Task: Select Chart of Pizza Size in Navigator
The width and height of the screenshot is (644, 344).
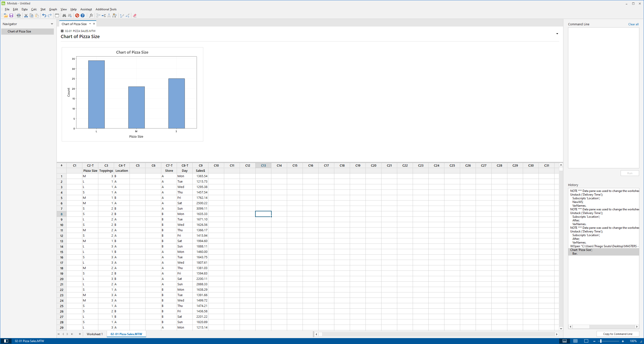Action: pos(28,31)
